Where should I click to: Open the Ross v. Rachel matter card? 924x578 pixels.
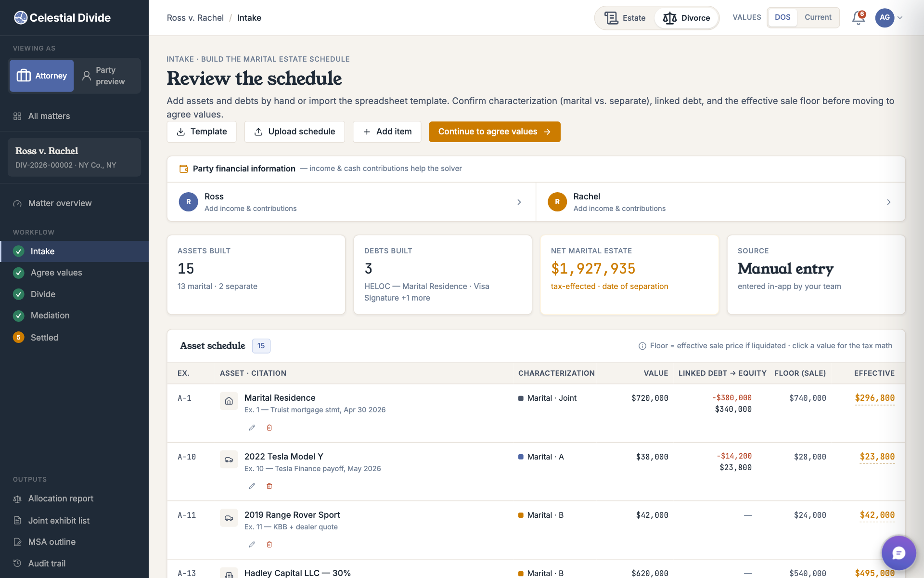[74, 158]
